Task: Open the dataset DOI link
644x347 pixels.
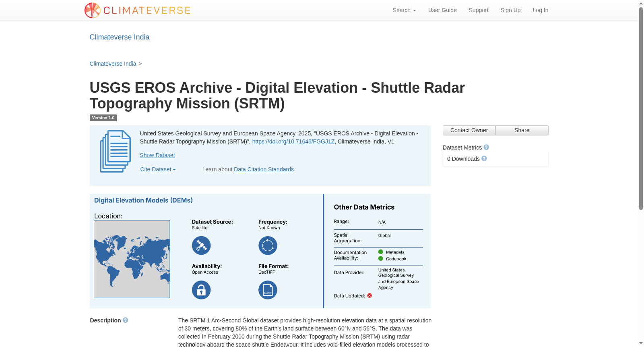Action: [293, 141]
